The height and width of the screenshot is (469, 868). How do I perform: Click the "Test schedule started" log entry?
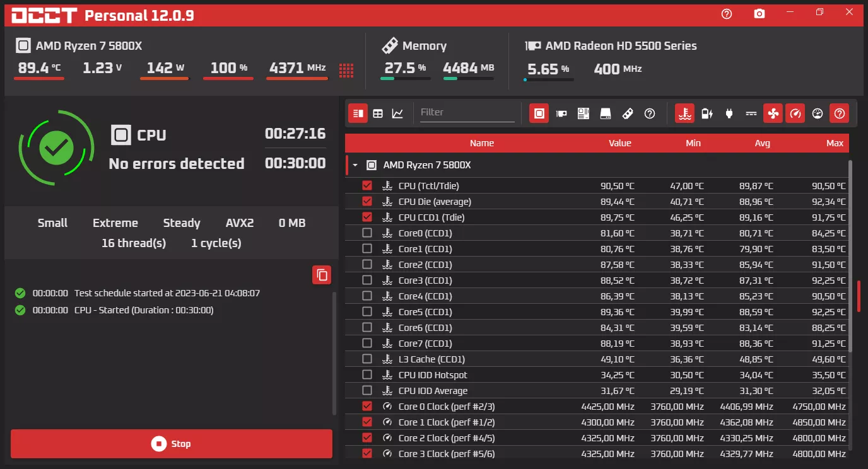click(x=167, y=293)
